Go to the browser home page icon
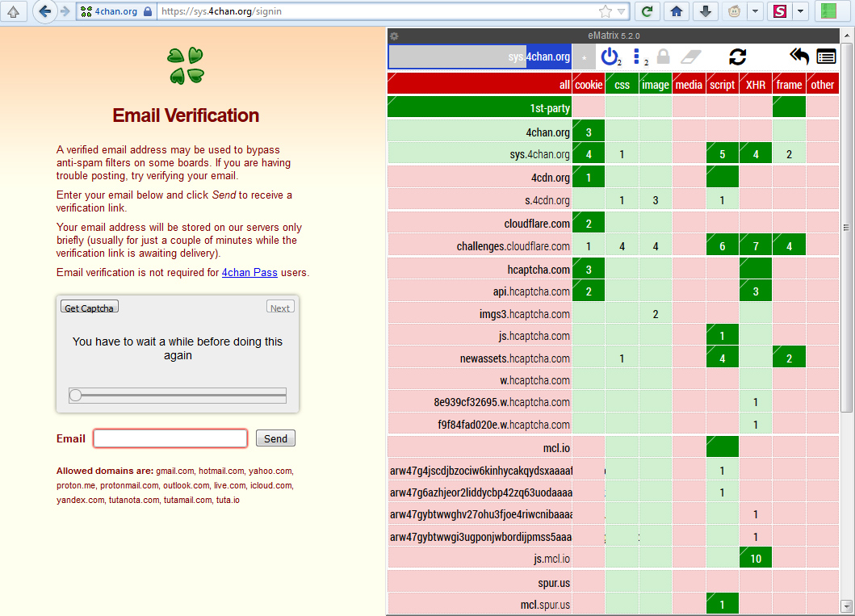The height and width of the screenshot is (616, 855). coord(677,11)
